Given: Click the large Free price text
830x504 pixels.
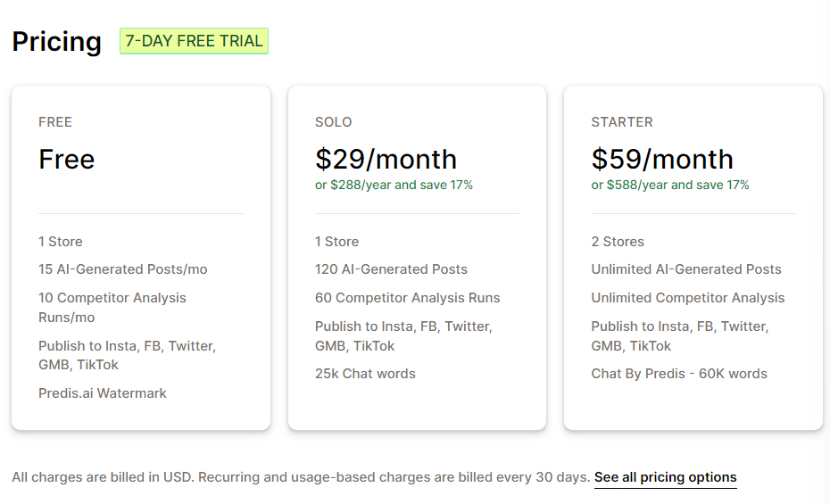Looking at the screenshot, I should coord(67,159).
